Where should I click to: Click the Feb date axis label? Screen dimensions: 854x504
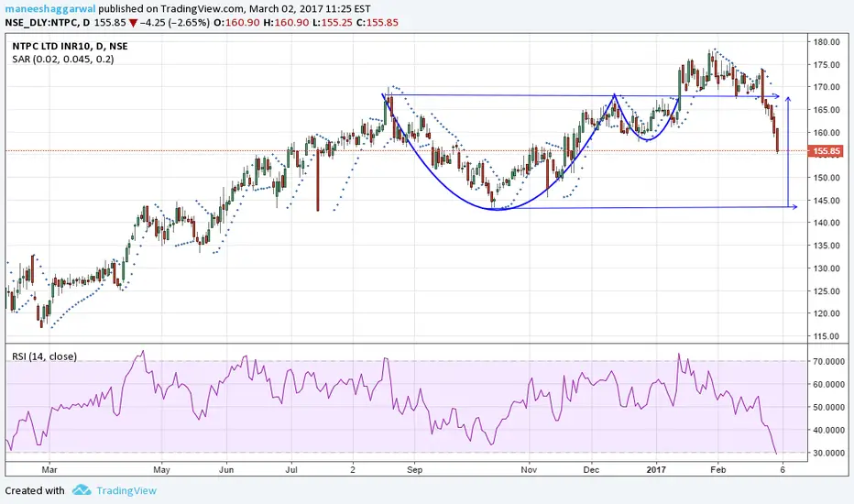(718, 469)
